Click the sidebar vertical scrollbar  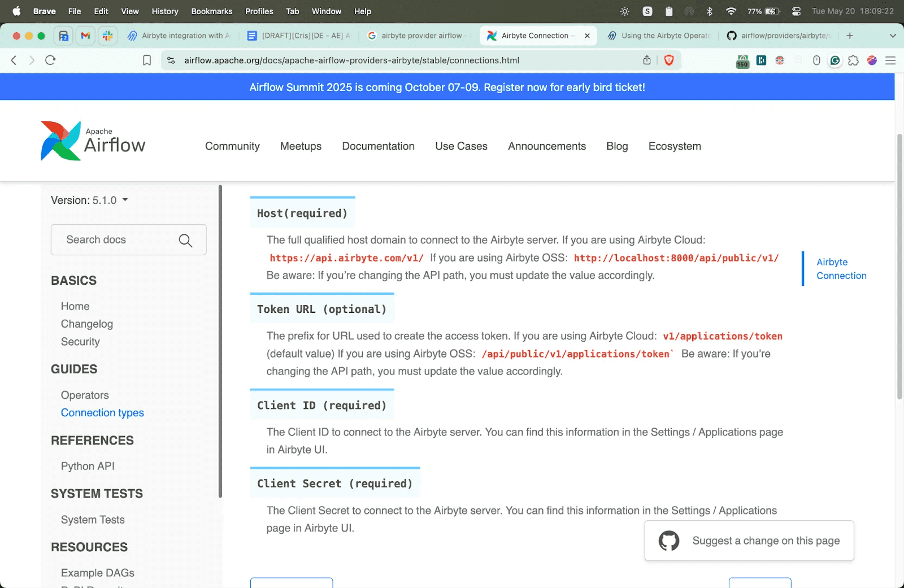coord(220,342)
